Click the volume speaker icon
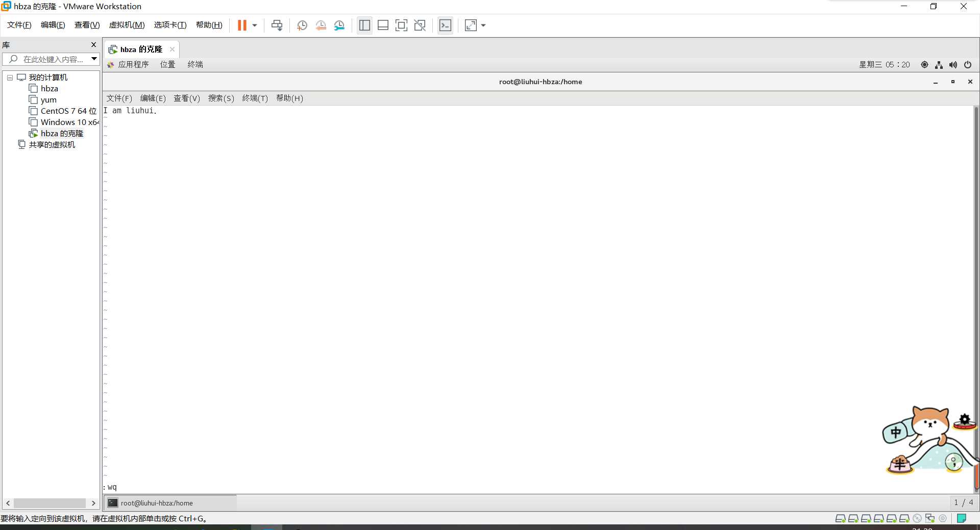 (x=953, y=65)
